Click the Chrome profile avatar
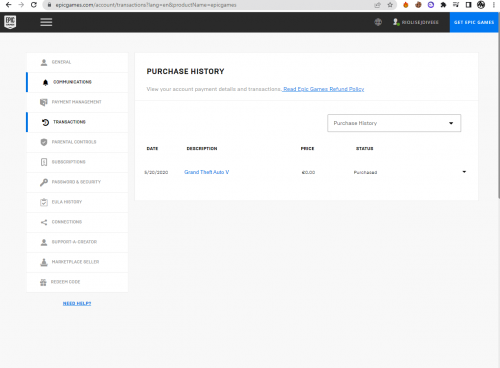The height and width of the screenshot is (368, 500). click(481, 5)
